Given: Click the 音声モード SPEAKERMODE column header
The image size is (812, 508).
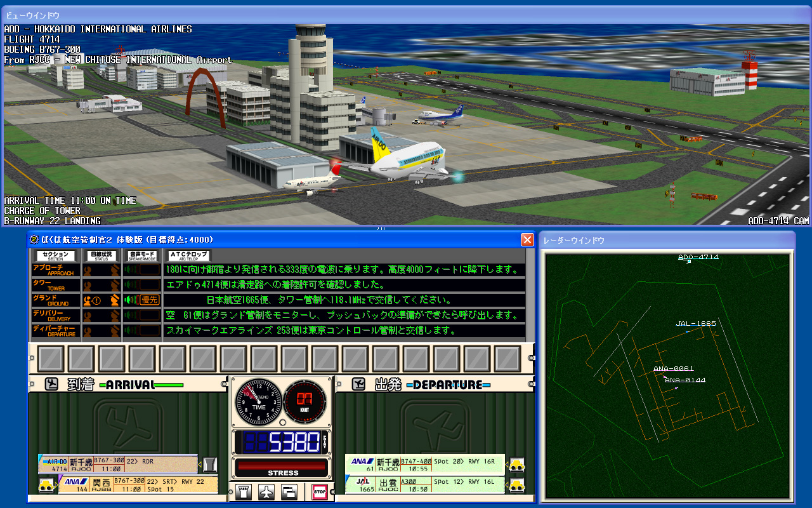Looking at the screenshot, I should 142,256.
